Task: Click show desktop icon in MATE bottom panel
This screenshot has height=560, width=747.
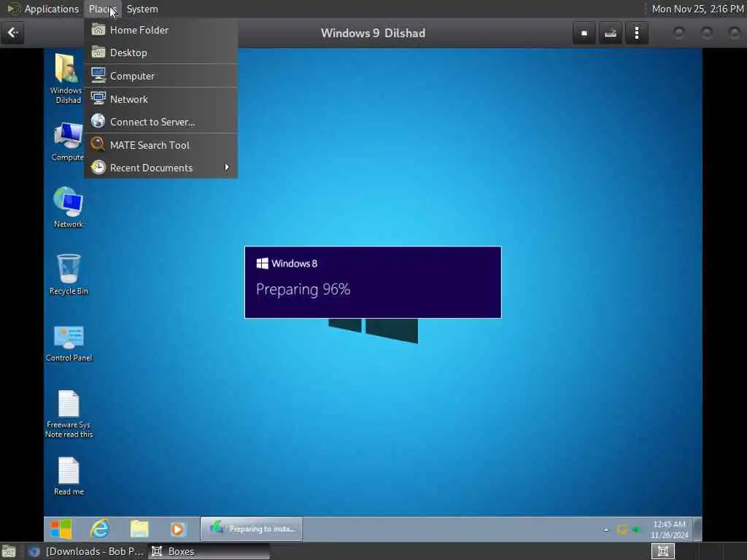Action: 9,551
